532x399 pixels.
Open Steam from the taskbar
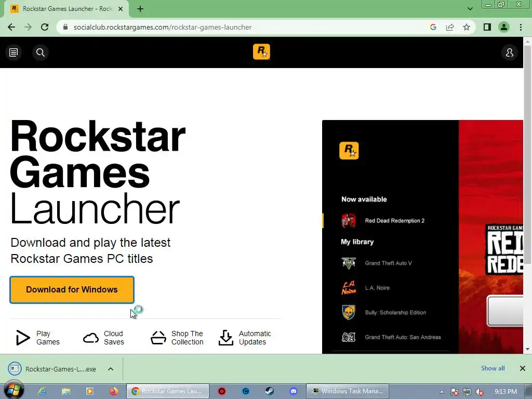(x=270, y=391)
